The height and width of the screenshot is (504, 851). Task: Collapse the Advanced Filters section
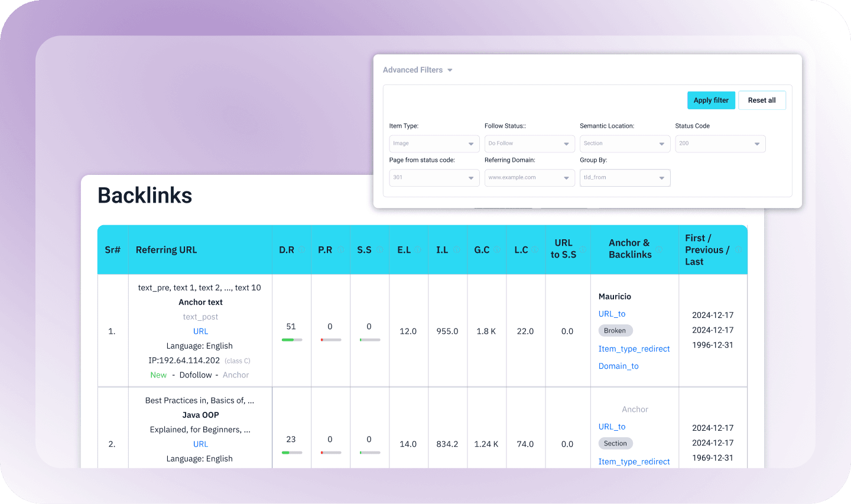coord(450,70)
